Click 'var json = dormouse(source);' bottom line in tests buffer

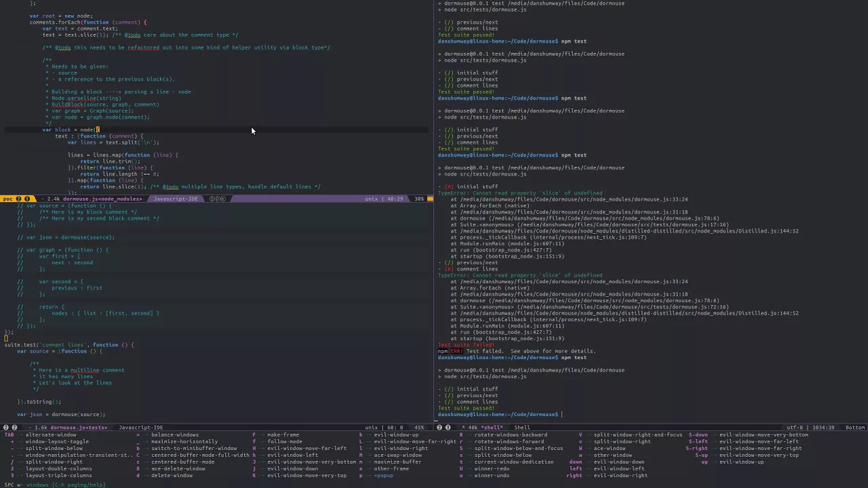tap(61, 414)
